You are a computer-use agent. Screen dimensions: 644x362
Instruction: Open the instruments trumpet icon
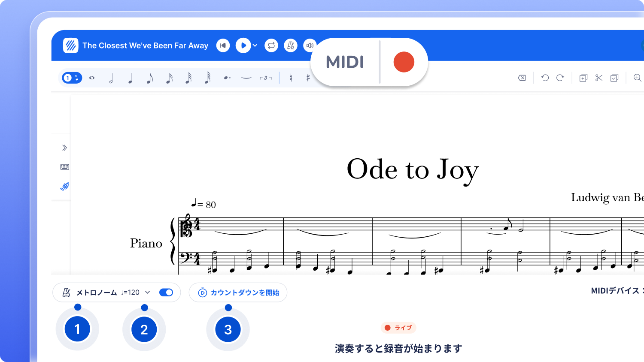point(64,186)
